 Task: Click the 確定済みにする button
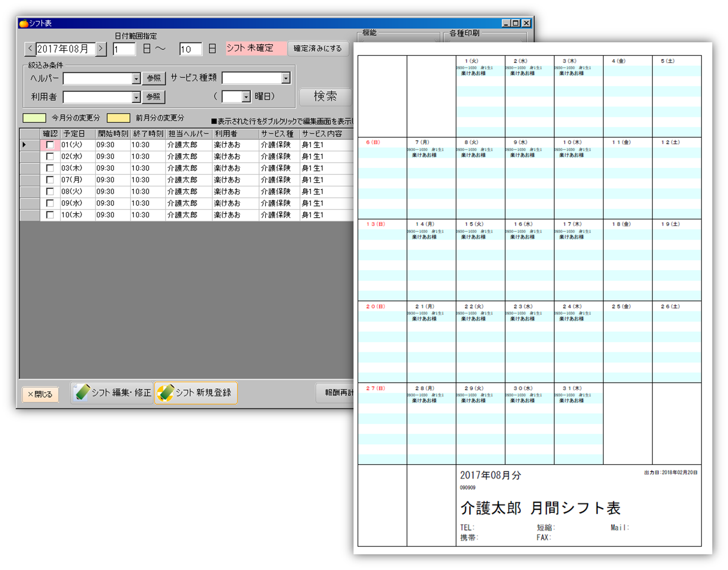[x=318, y=49]
